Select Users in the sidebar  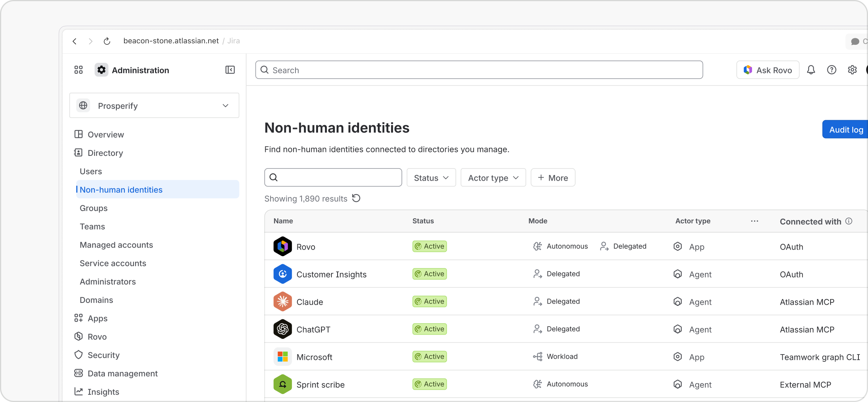[x=91, y=171]
